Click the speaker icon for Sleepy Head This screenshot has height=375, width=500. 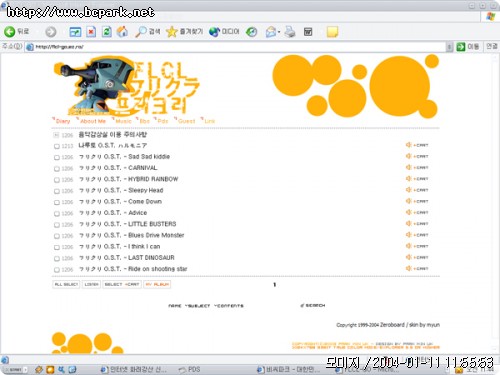coord(408,190)
